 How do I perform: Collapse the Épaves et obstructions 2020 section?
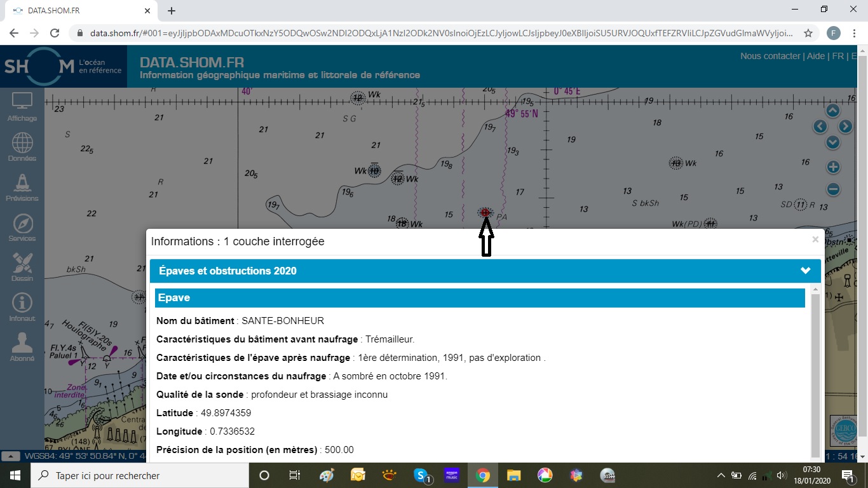coord(805,270)
